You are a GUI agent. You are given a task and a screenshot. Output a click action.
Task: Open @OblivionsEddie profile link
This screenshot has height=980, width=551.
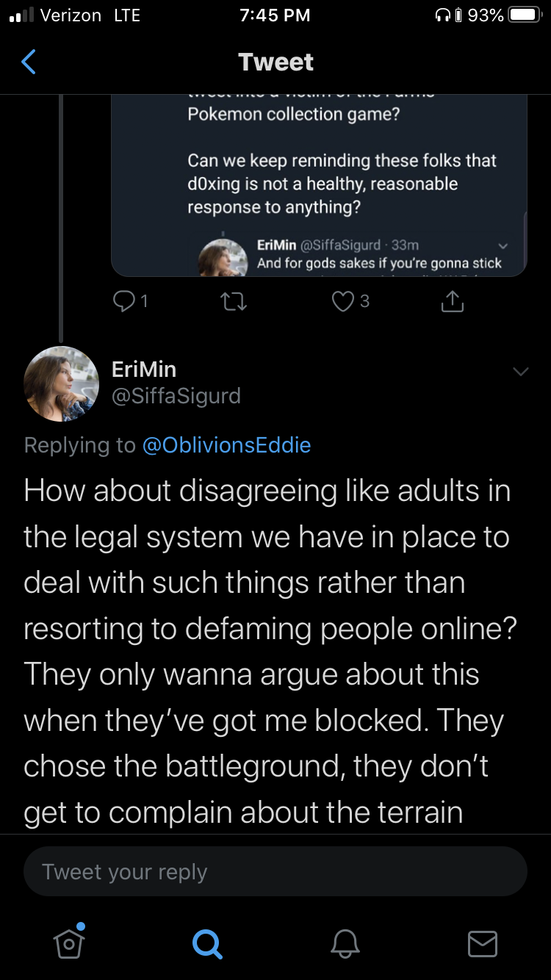(226, 444)
